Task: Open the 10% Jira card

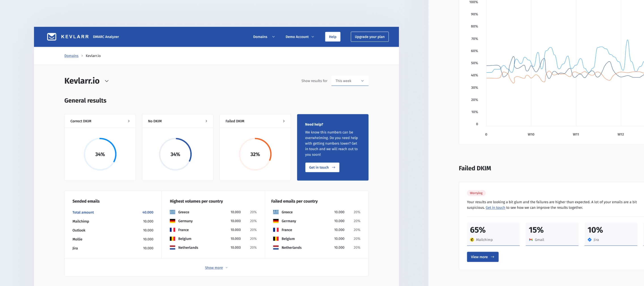Action: (611, 234)
